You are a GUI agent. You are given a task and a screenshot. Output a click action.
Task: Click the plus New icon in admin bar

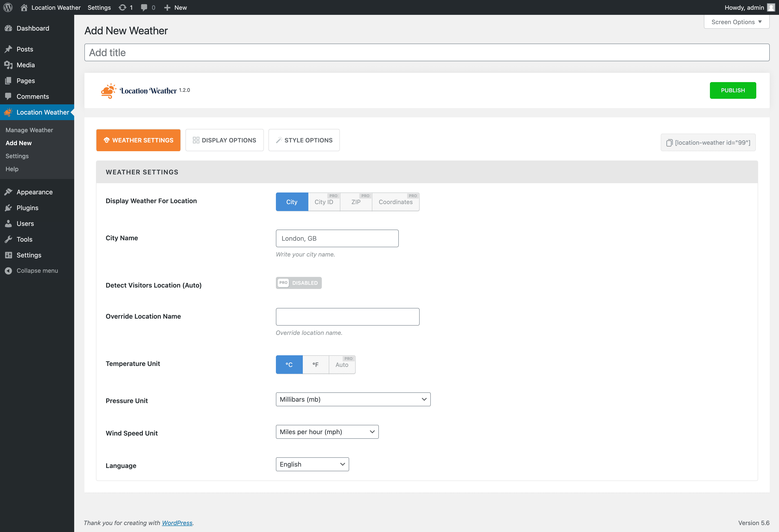(x=167, y=7)
